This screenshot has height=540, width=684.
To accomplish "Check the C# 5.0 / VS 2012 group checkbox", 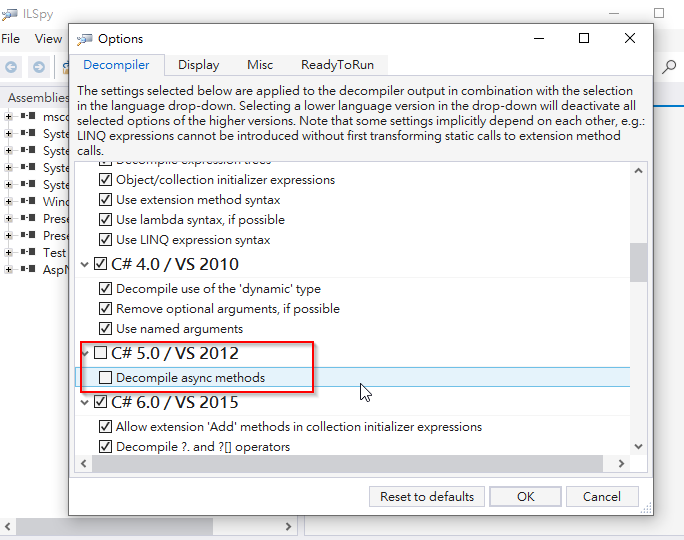I will coord(100,353).
